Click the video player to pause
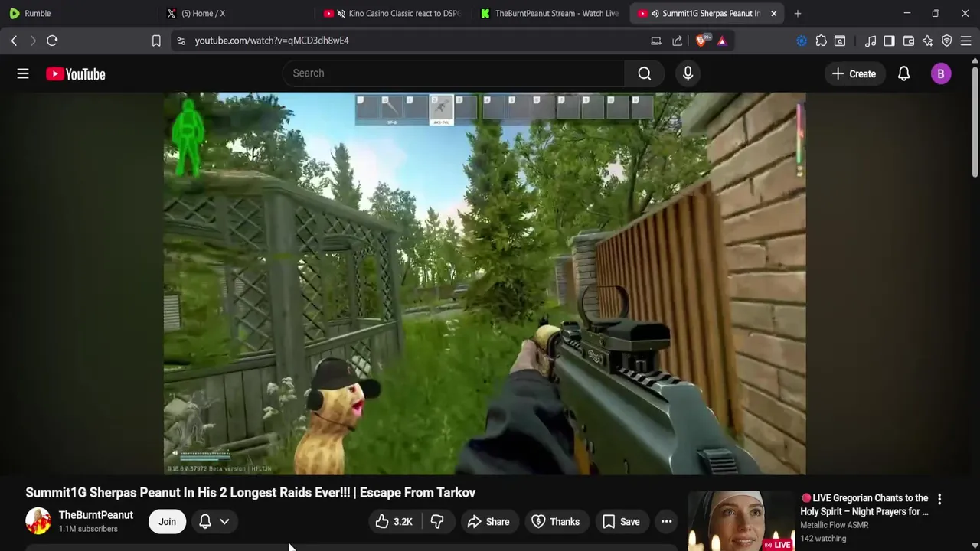Image resolution: width=980 pixels, height=551 pixels. tap(485, 283)
